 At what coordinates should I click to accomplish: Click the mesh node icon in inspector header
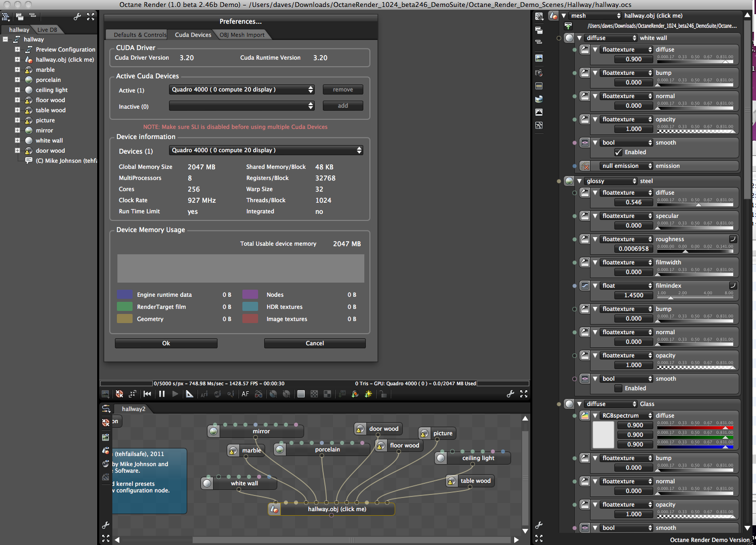[x=554, y=16]
